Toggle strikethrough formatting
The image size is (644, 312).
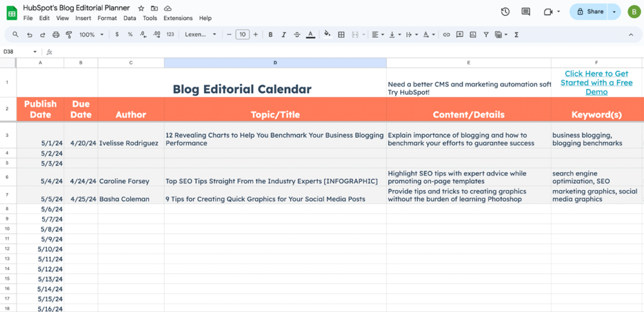(x=297, y=35)
